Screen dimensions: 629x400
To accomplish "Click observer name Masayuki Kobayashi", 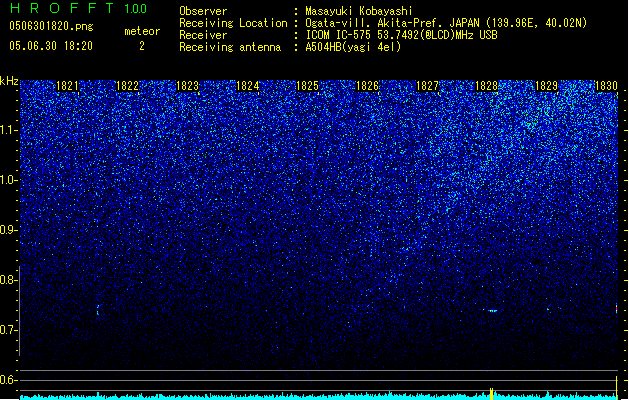I will point(359,11).
